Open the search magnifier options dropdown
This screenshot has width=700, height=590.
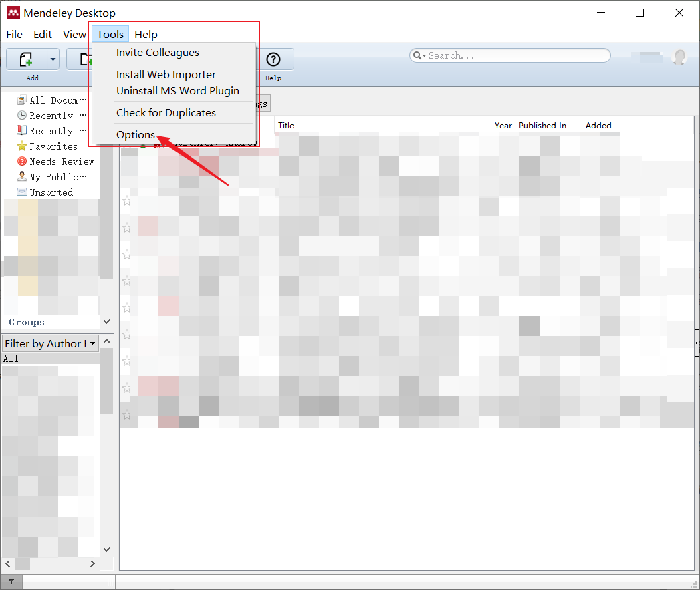pyautogui.click(x=419, y=55)
